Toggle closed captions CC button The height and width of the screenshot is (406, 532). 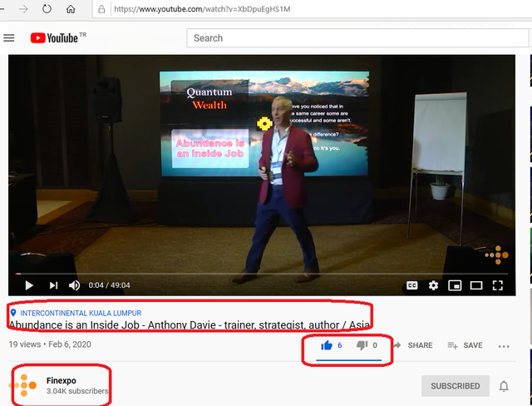[x=412, y=285]
